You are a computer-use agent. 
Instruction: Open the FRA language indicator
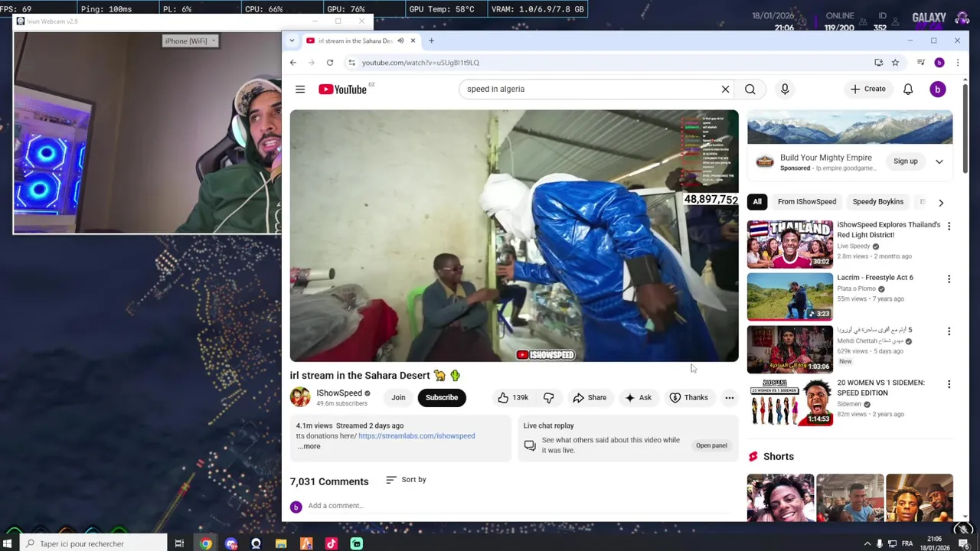(x=907, y=544)
